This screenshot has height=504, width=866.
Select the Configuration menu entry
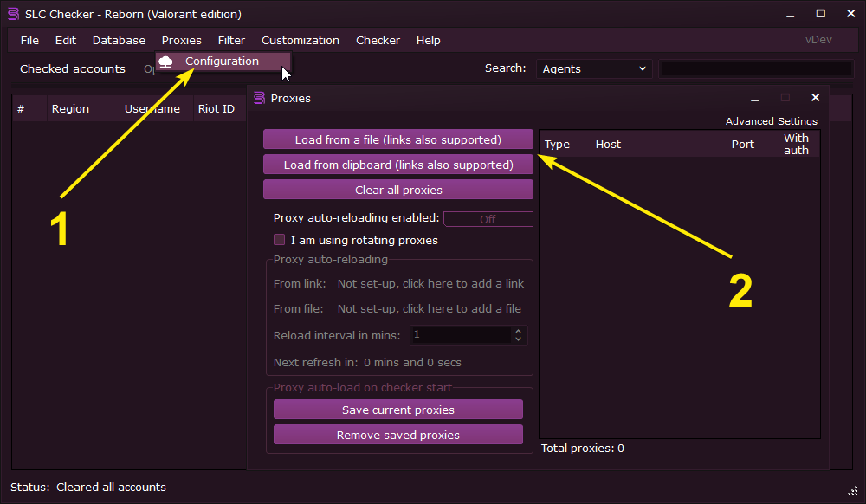click(223, 61)
